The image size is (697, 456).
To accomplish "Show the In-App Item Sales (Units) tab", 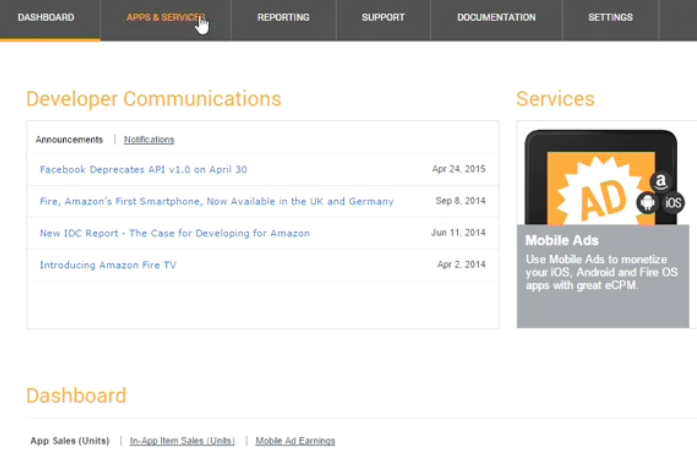I will pyautogui.click(x=182, y=441).
